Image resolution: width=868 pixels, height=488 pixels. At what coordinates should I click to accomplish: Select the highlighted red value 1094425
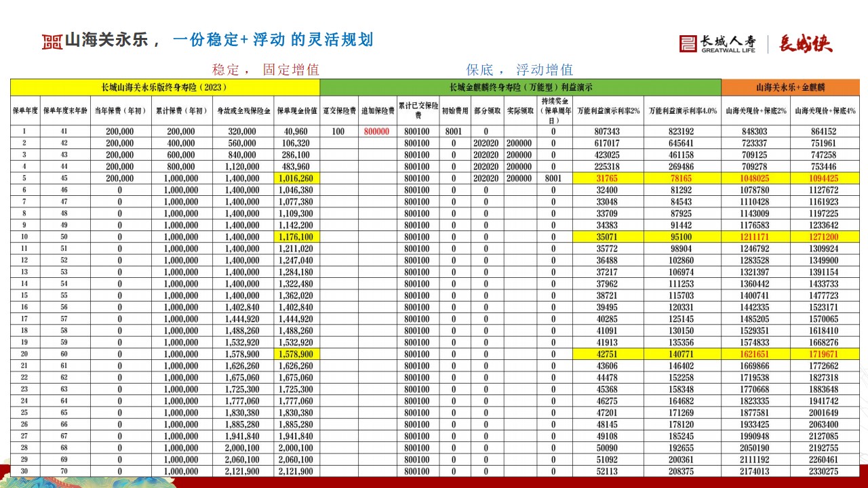coord(825,178)
